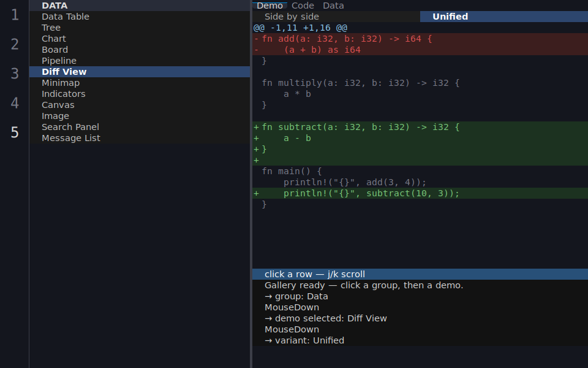
Task: Switch to group number 2 in the left rail
Action: 15,44
